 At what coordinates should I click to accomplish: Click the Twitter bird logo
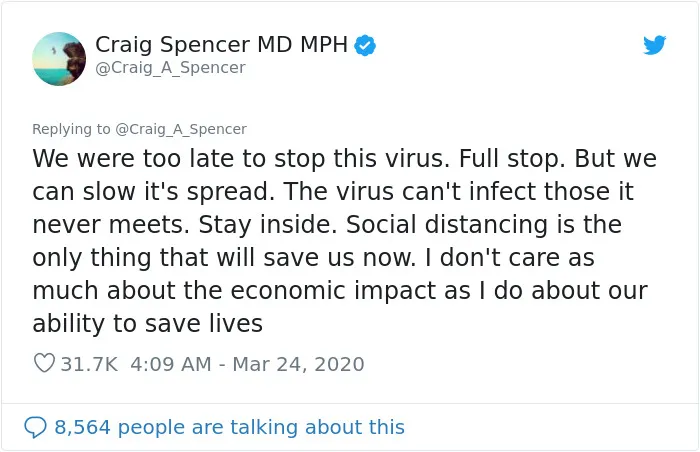(654, 45)
